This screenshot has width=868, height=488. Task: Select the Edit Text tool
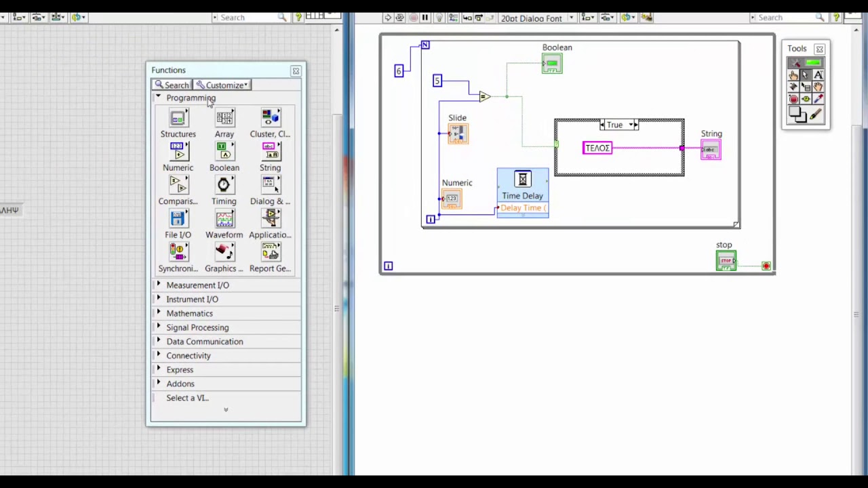818,75
